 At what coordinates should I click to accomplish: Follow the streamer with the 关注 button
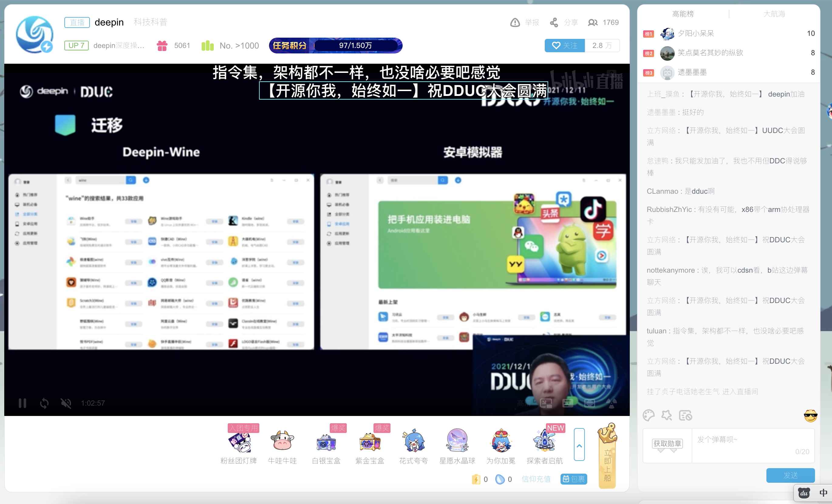(x=564, y=46)
